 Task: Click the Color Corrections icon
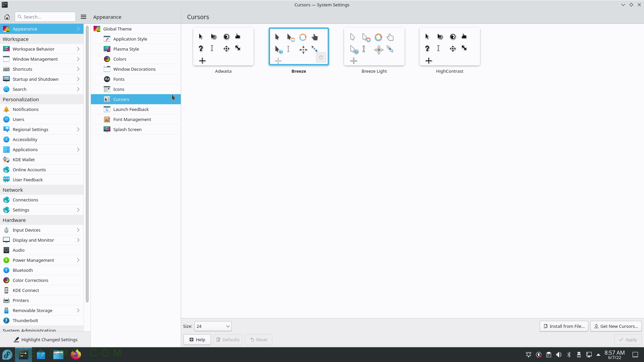click(6, 280)
